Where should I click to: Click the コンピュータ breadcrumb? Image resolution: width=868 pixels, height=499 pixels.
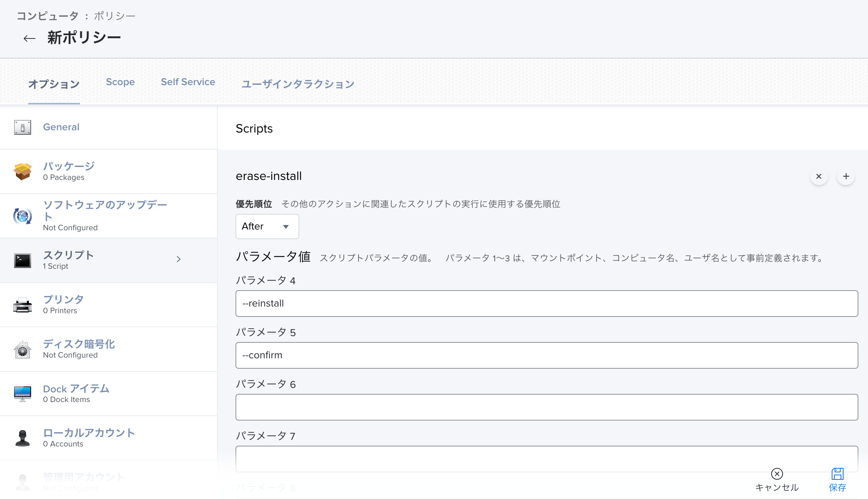[x=48, y=16]
